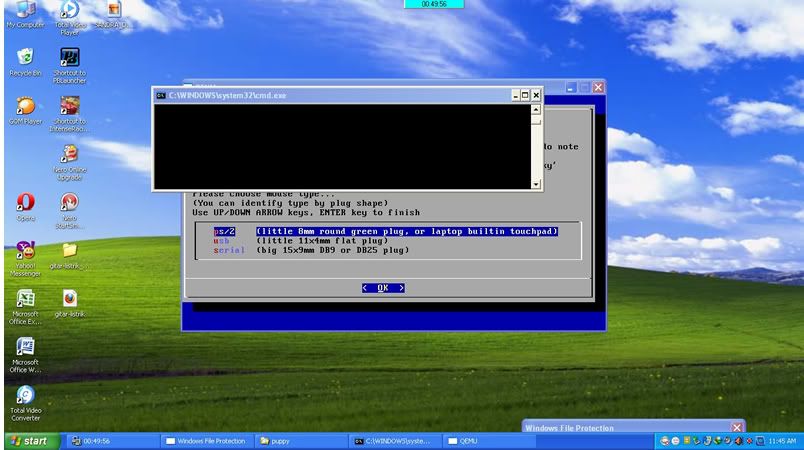Open the Start menu
Viewport: 804px width, 450px height.
click(31, 441)
